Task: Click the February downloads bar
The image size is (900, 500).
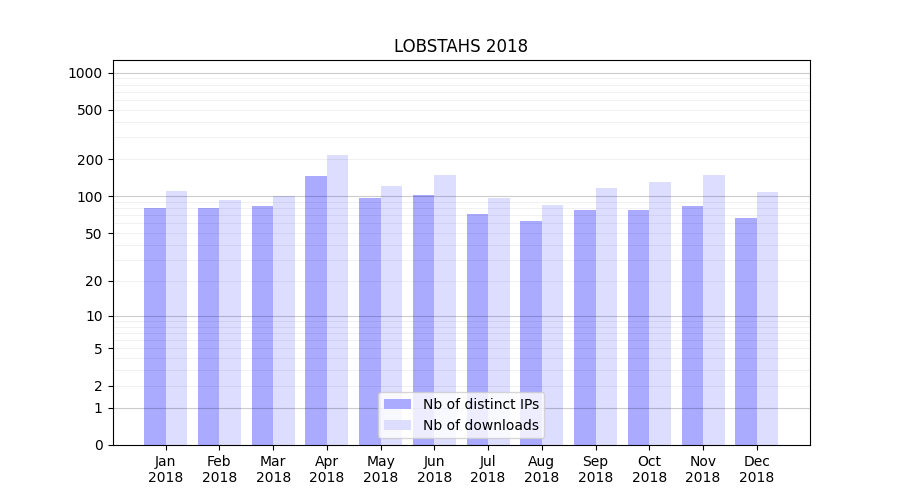Action: (x=230, y=322)
